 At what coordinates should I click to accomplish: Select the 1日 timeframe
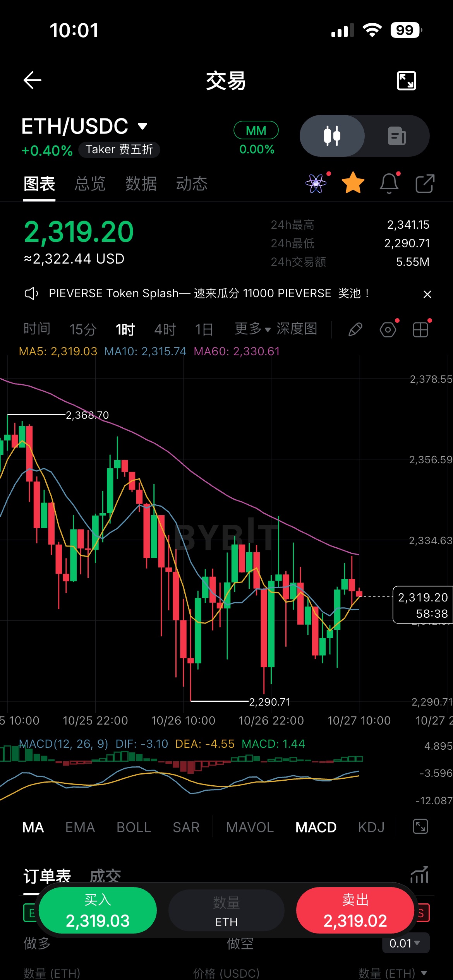click(x=204, y=329)
